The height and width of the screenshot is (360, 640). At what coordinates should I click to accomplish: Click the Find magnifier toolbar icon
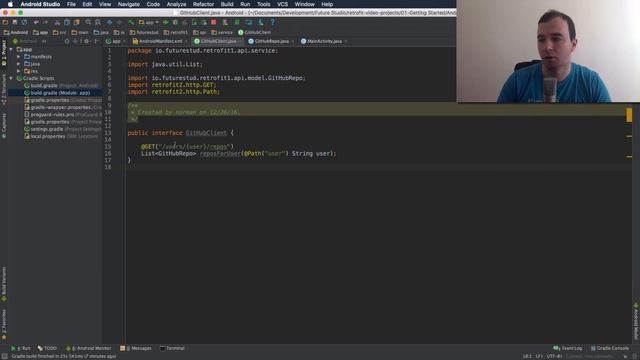(x=88, y=22)
